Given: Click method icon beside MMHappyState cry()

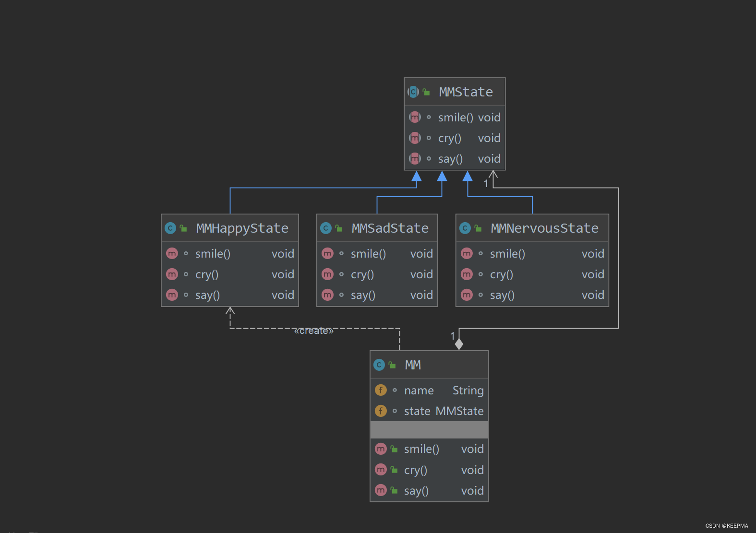Looking at the screenshot, I should tap(172, 274).
